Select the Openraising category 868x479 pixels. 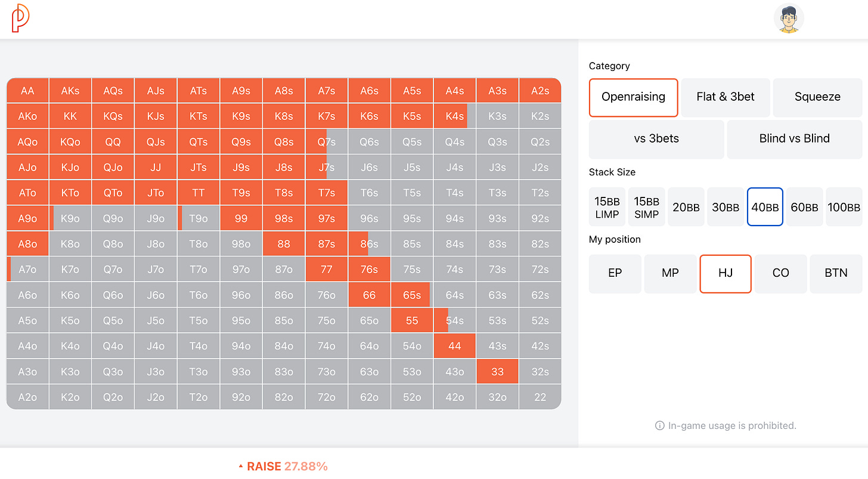[x=633, y=97]
